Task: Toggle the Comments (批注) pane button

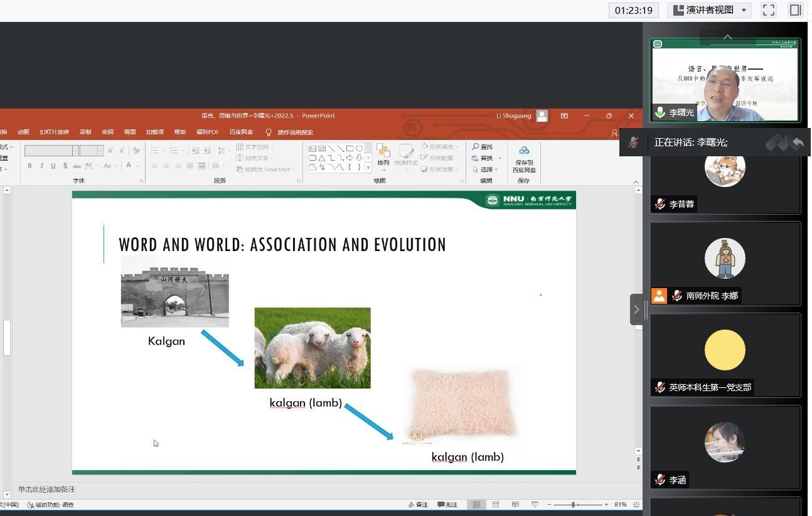Action: (x=447, y=505)
